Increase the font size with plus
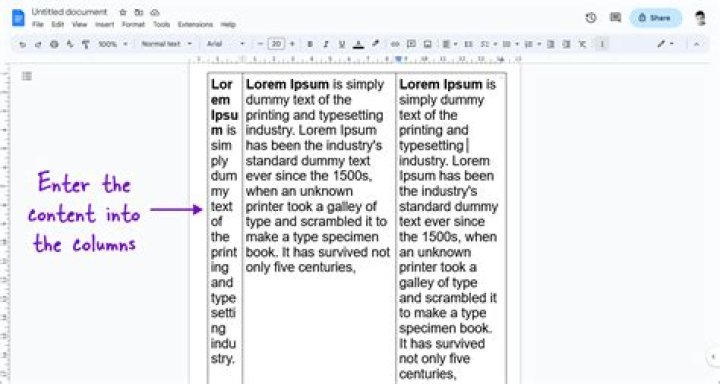The height and width of the screenshot is (384, 720). click(x=292, y=44)
